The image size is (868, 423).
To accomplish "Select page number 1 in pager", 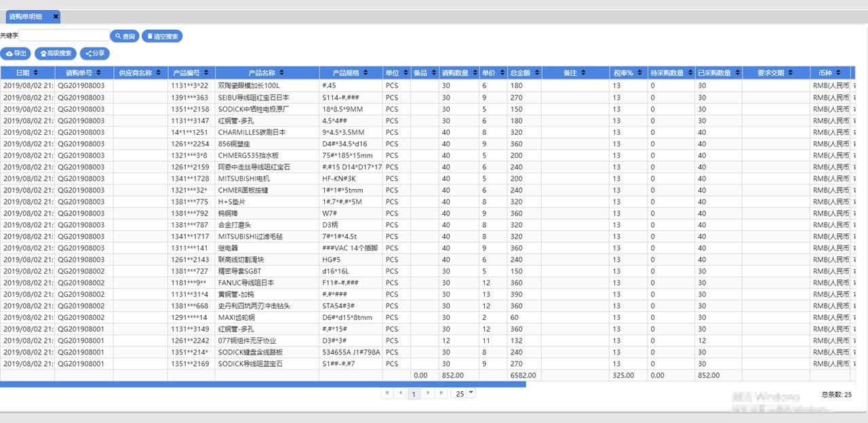I will tap(414, 394).
